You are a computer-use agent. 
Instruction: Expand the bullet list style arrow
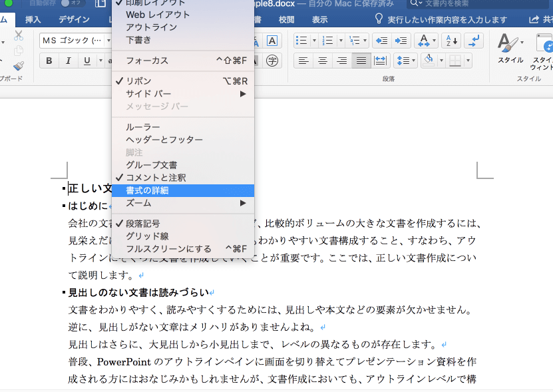[314, 41]
